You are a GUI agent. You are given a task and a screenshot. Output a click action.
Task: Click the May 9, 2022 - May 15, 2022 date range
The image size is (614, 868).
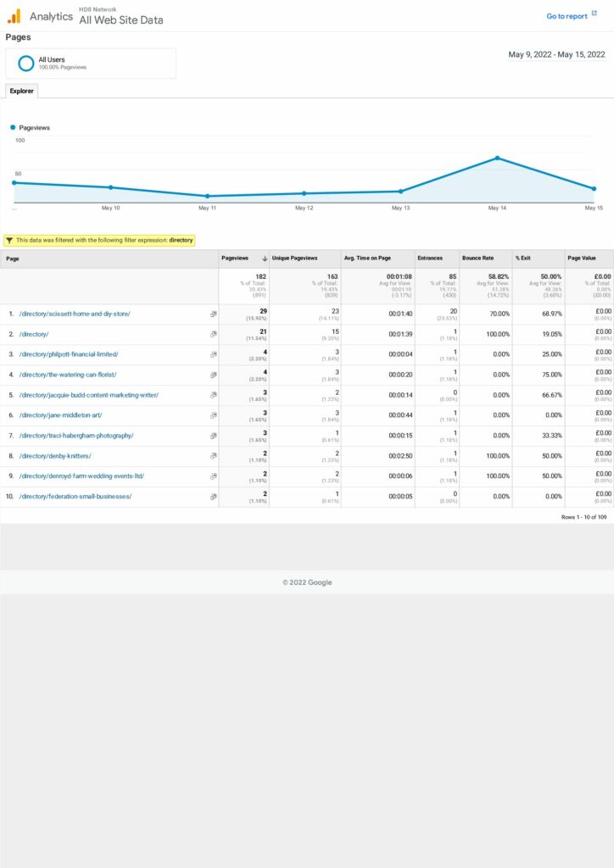point(556,54)
